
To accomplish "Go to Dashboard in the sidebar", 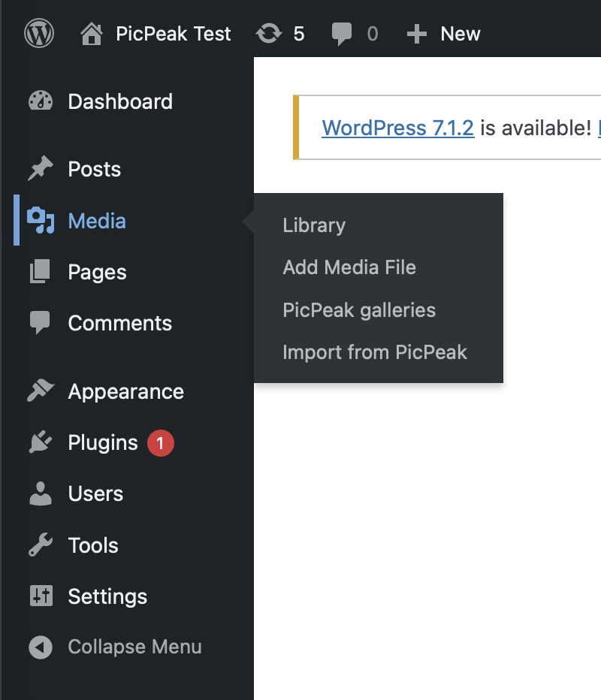I will [x=120, y=102].
